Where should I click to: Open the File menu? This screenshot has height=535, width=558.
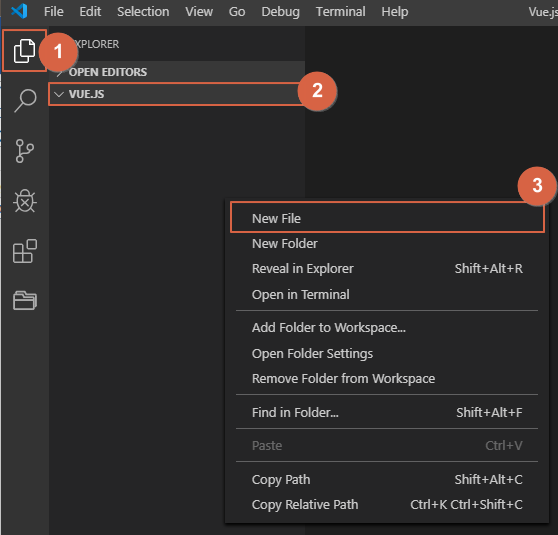point(54,12)
